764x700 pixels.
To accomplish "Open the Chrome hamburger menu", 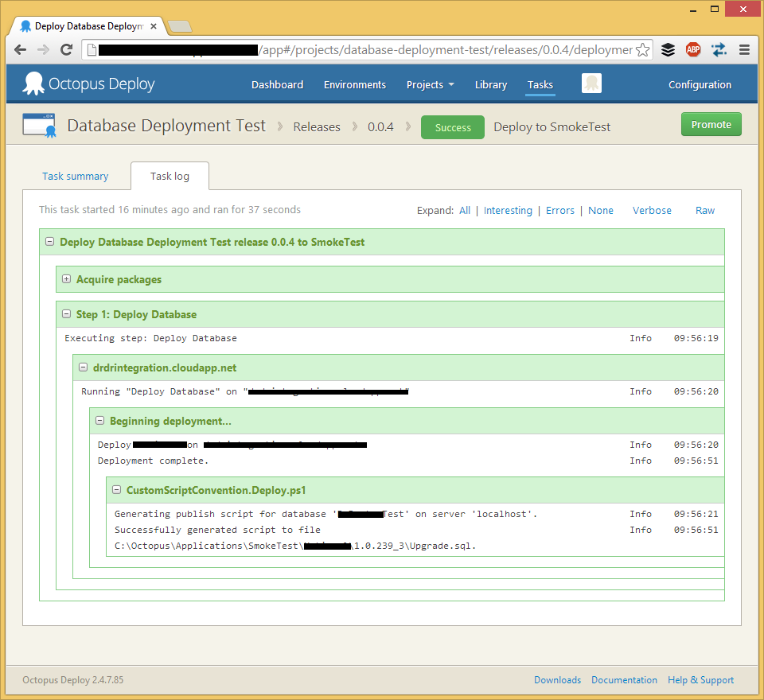I will click(x=744, y=49).
